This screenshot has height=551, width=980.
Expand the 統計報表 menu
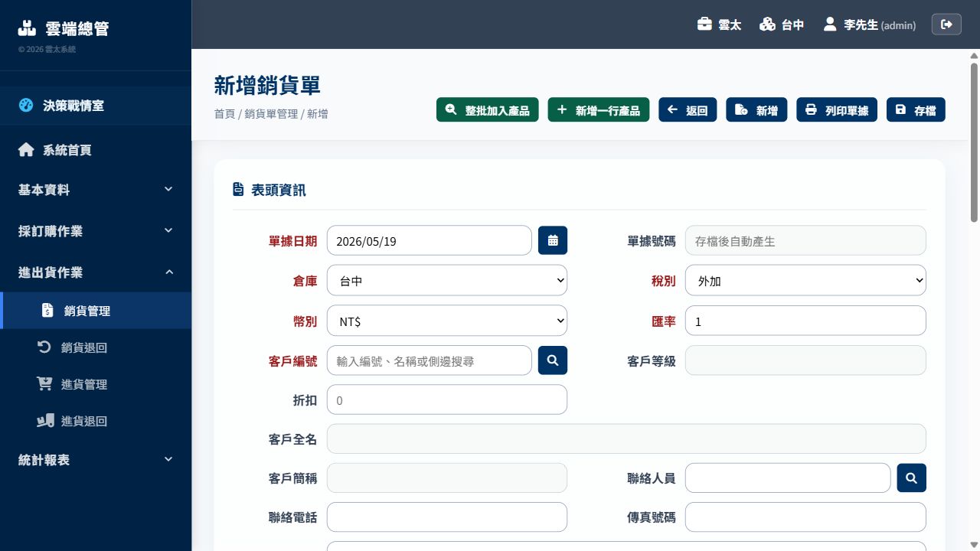point(96,460)
